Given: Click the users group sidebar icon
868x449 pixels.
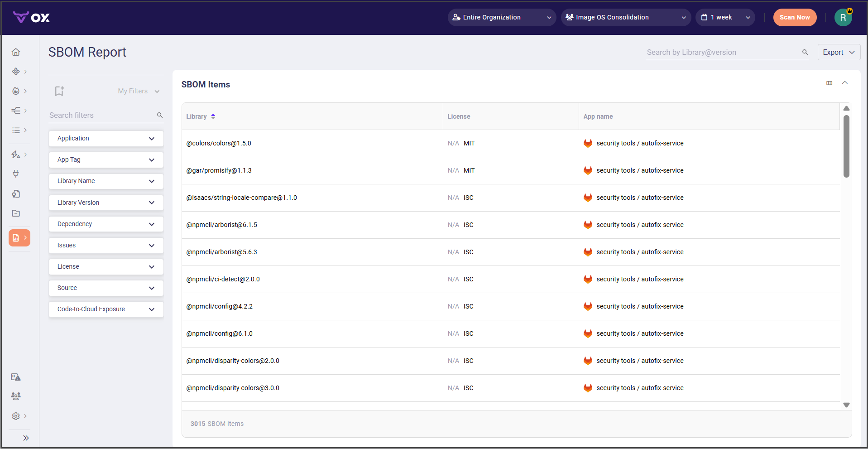Looking at the screenshot, I should (16, 396).
